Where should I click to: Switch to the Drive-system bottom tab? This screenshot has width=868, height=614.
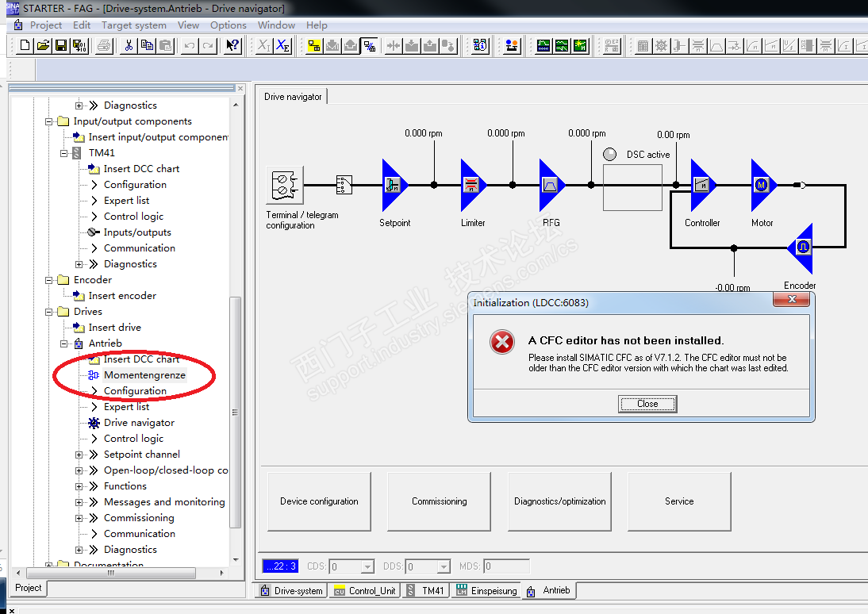291,591
